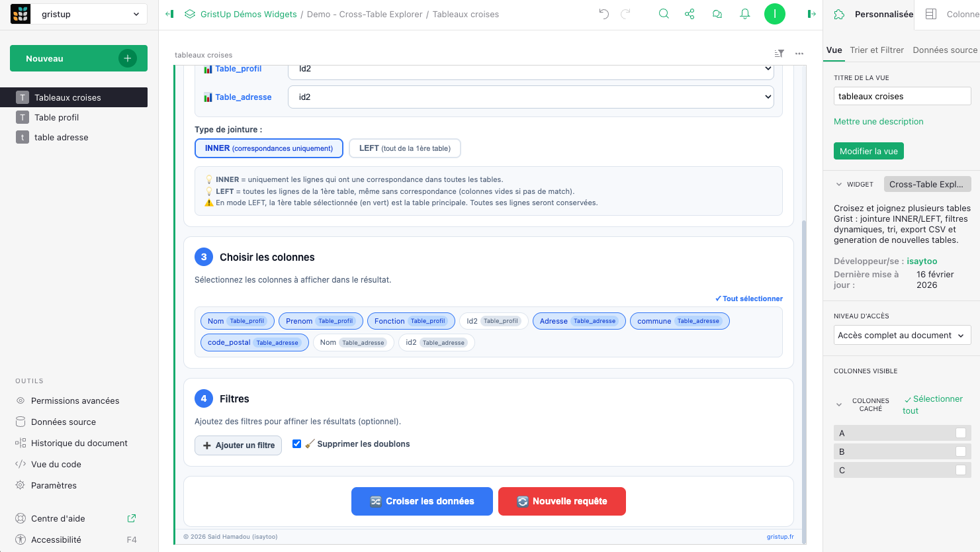
Task: Click the search magnifier icon
Action: point(664,14)
